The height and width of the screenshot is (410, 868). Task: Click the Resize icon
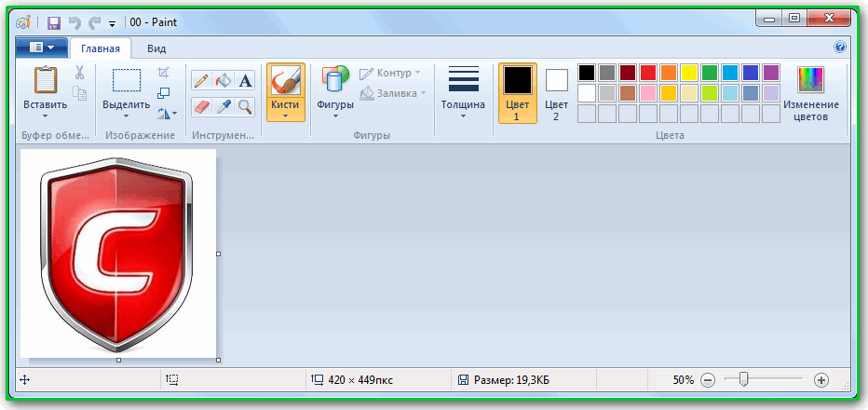click(x=163, y=93)
